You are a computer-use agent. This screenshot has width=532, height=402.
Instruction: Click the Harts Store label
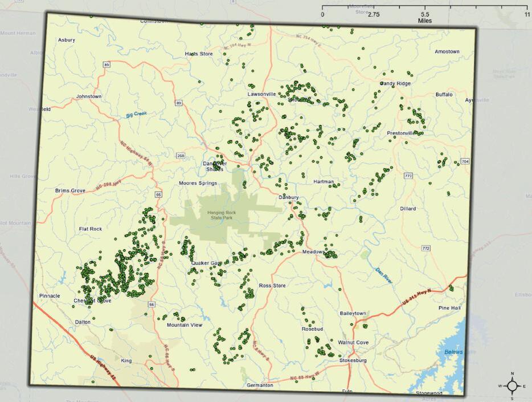point(199,54)
